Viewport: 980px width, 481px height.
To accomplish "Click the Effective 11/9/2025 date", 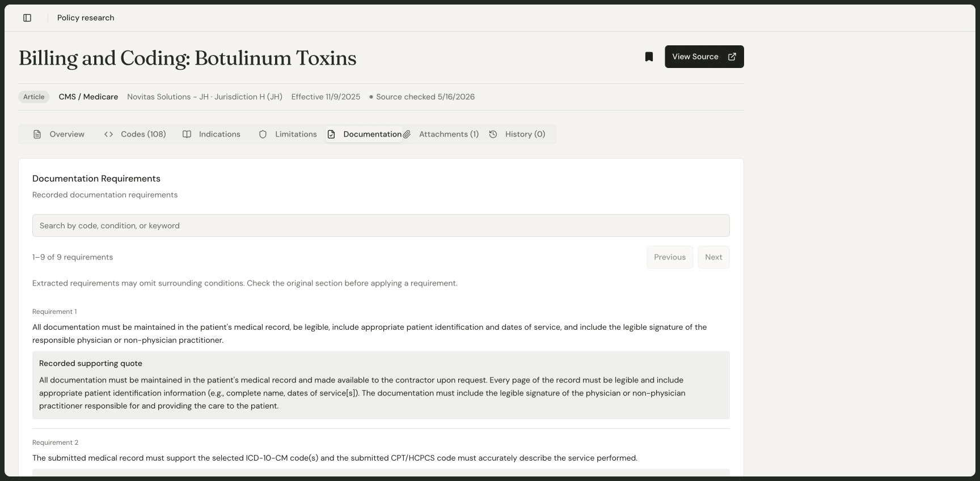I will pos(326,97).
